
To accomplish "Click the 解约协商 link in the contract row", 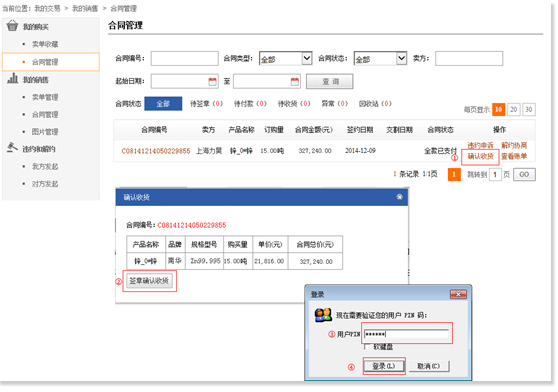I will pyautogui.click(x=514, y=145).
